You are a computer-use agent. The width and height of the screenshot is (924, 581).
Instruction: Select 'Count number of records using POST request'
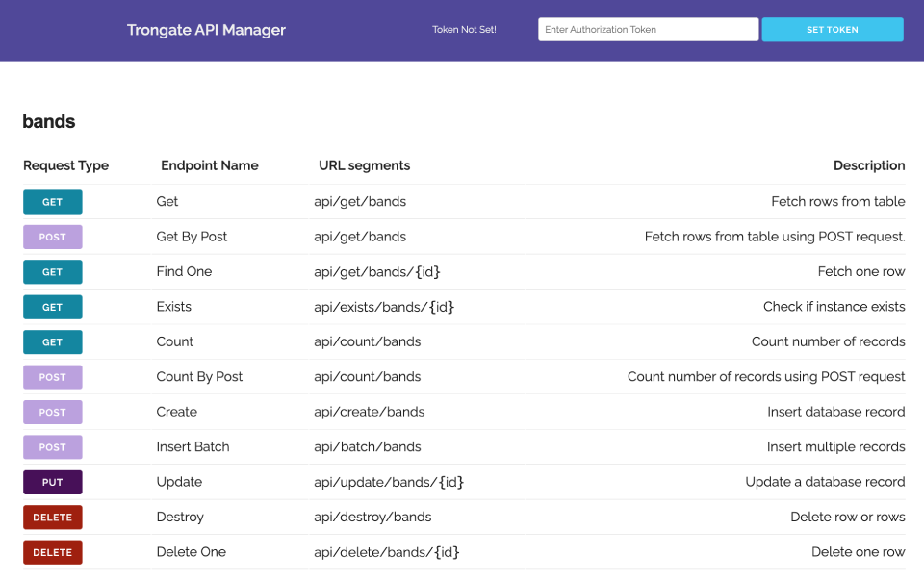click(x=766, y=377)
